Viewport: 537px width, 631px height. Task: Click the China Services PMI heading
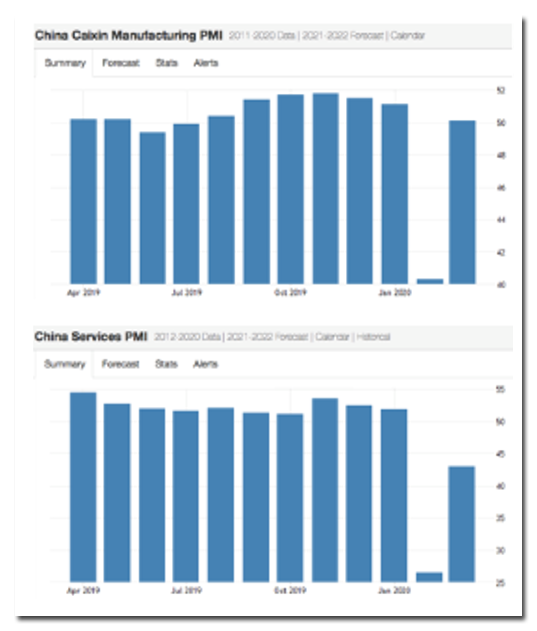pyautogui.click(x=91, y=336)
